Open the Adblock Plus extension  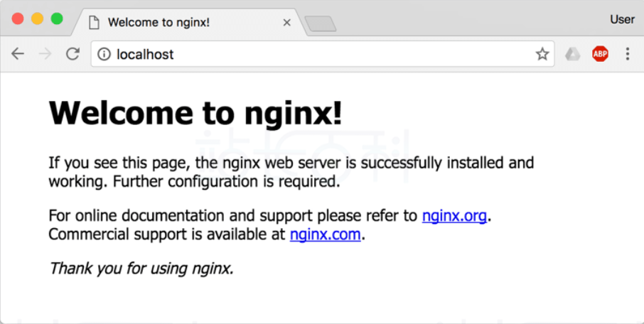pyautogui.click(x=600, y=54)
